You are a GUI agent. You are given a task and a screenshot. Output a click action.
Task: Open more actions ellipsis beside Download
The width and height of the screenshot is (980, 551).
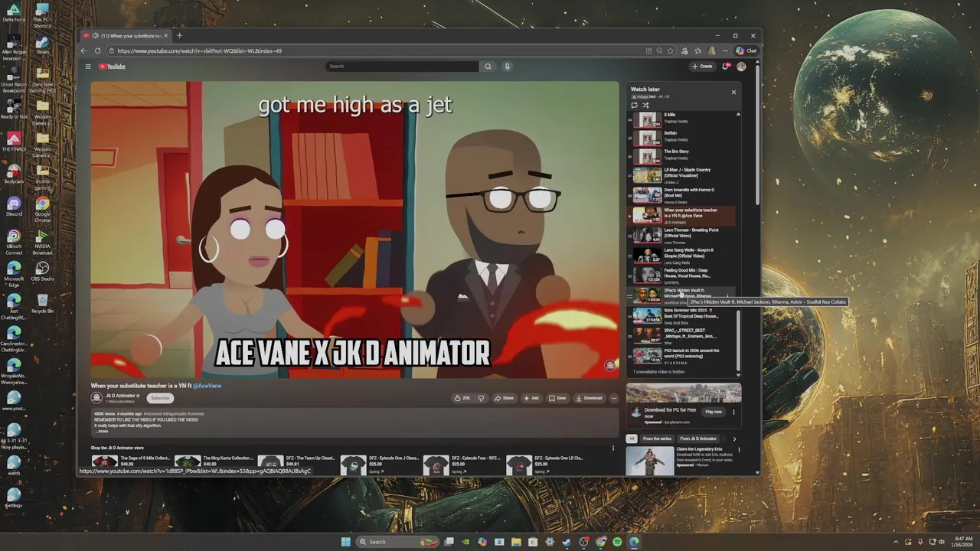(613, 398)
